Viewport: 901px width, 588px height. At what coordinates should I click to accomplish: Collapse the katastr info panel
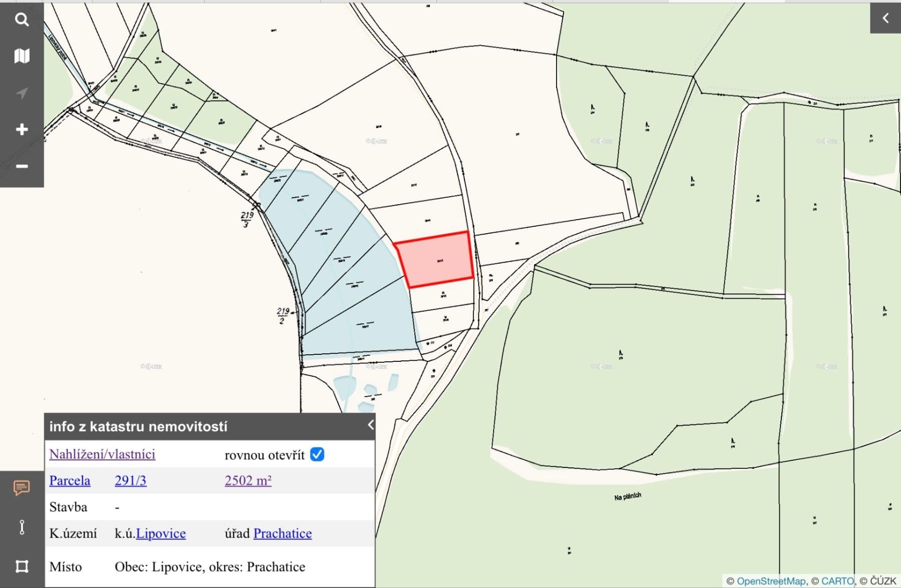(370, 425)
